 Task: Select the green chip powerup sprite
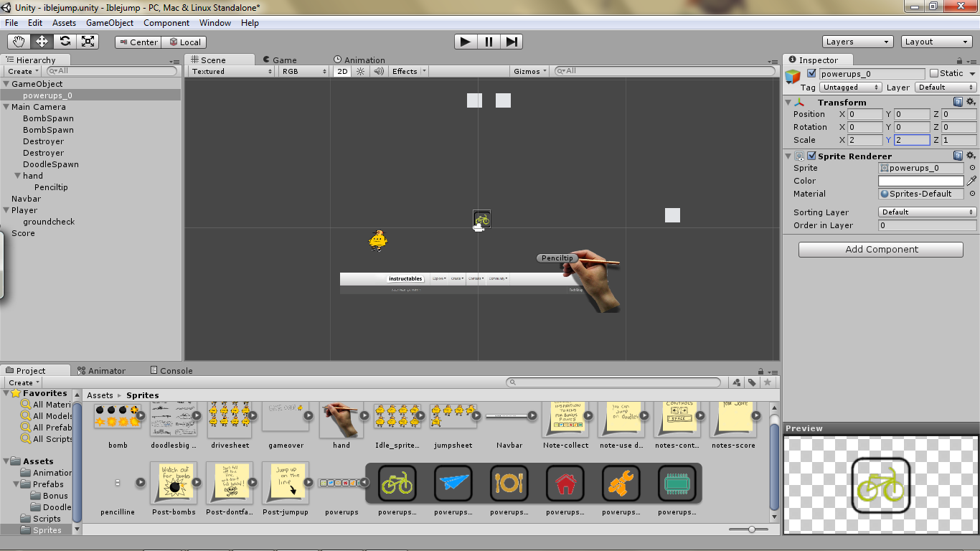(677, 484)
